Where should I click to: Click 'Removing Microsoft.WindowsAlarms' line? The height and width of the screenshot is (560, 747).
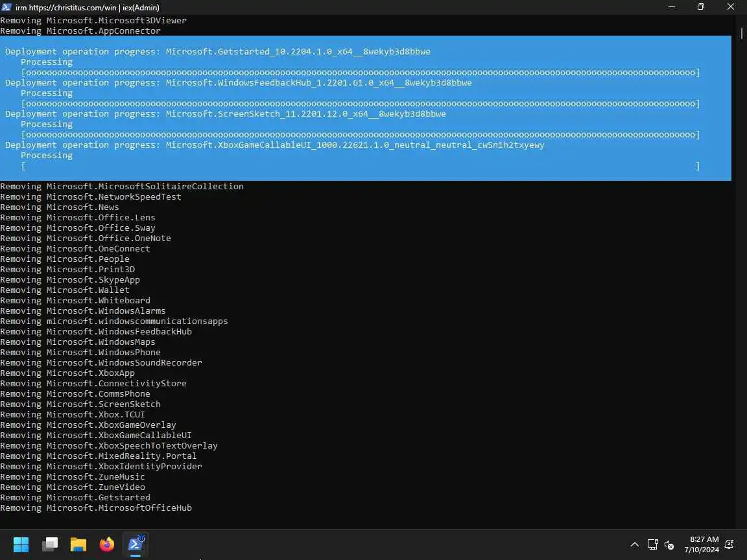(83, 310)
